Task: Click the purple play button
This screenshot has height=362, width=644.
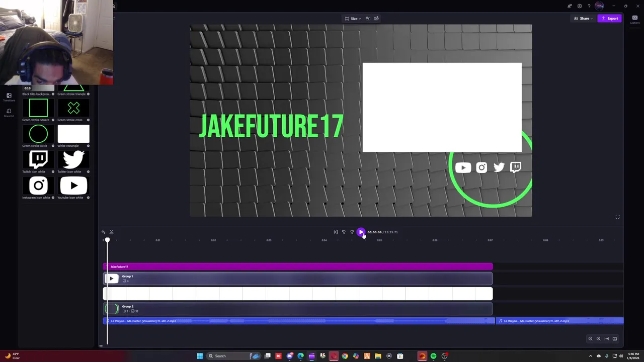Action: 361,232
